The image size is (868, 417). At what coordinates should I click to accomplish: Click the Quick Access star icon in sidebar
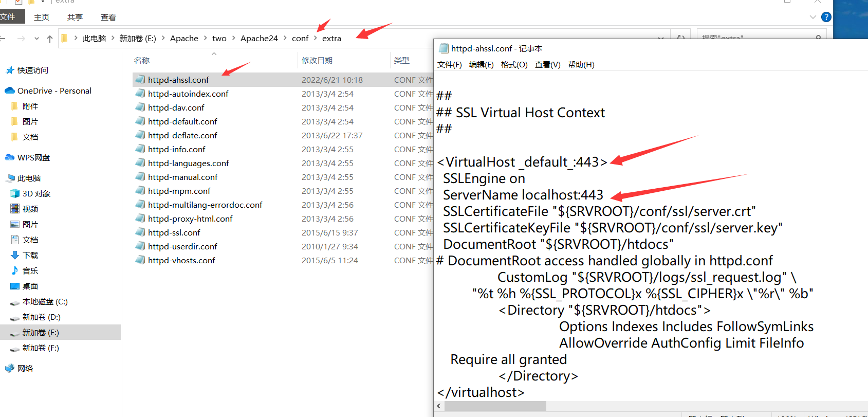(10, 70)
